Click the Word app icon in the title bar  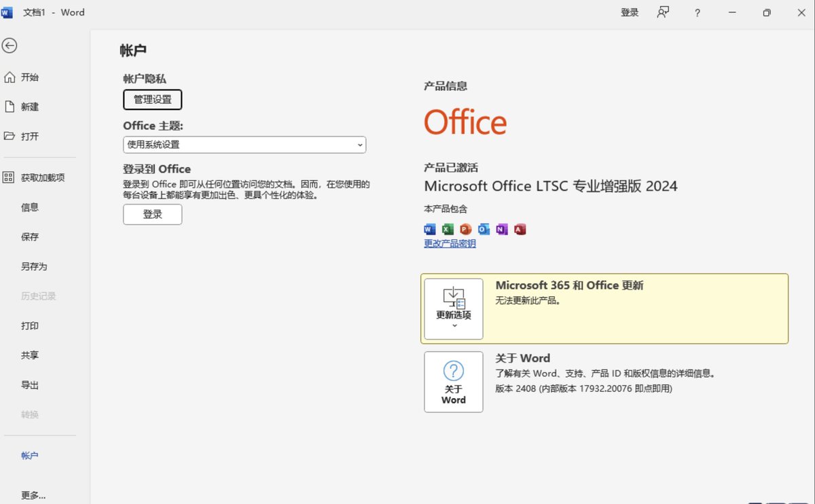[7, 12]
